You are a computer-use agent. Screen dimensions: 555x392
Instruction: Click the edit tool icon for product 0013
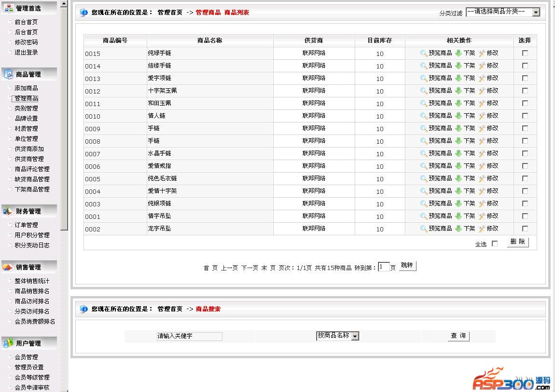(482, 78)
